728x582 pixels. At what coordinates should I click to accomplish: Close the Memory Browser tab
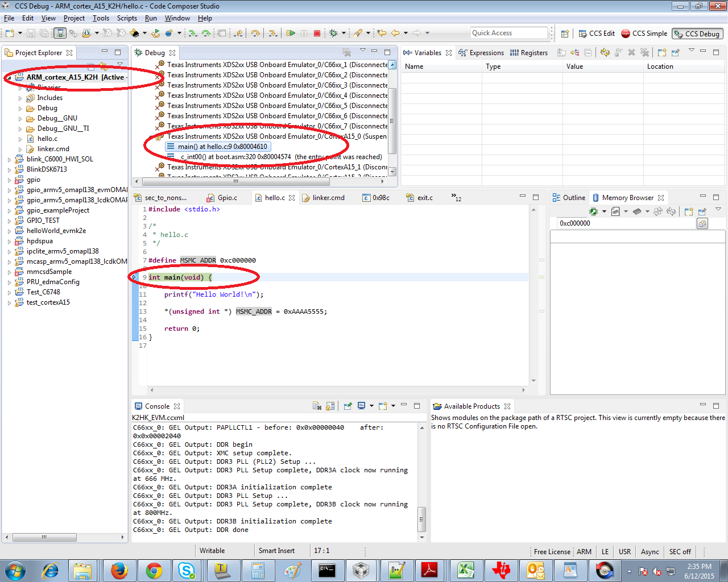tap(661, 198)
